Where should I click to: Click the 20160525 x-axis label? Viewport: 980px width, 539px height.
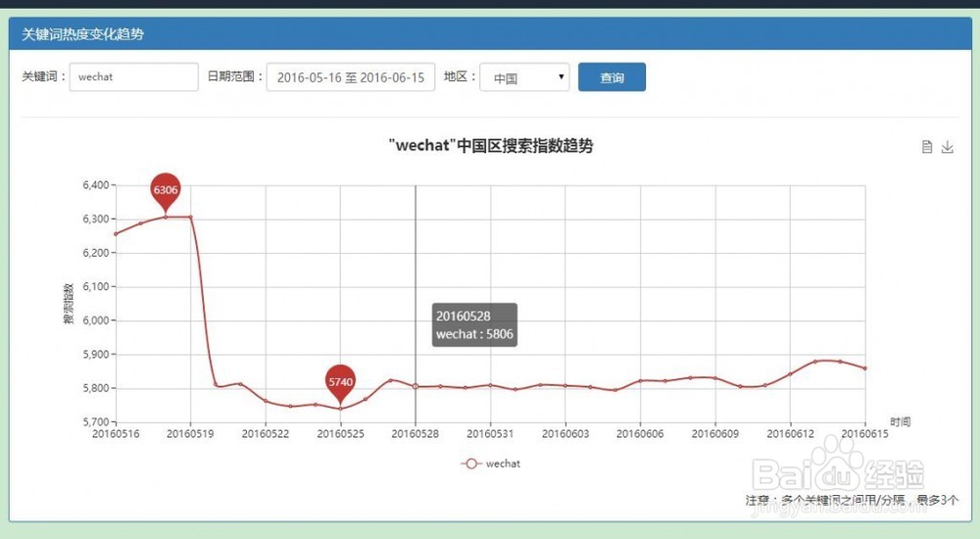point(341,434)
